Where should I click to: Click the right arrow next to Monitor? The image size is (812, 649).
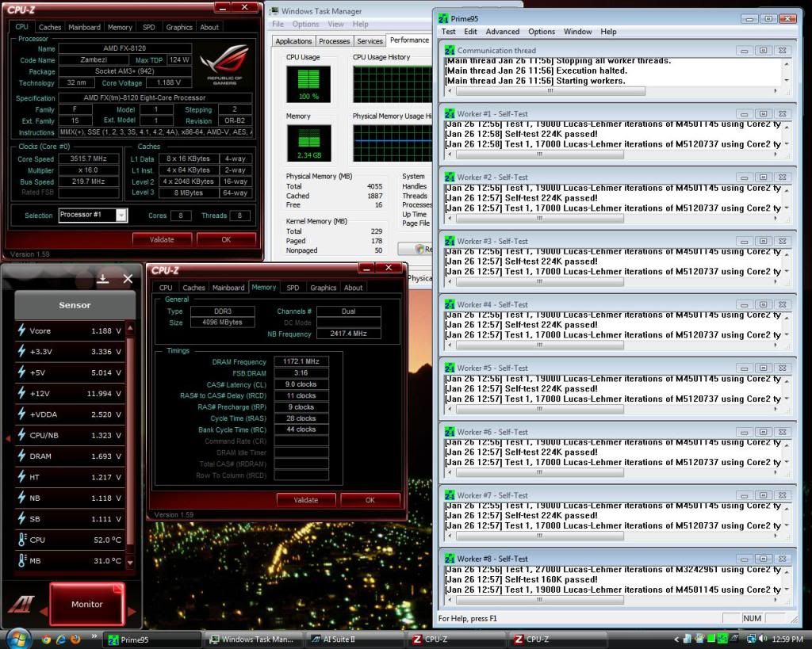pyautogui.click(x=132, y=611)
